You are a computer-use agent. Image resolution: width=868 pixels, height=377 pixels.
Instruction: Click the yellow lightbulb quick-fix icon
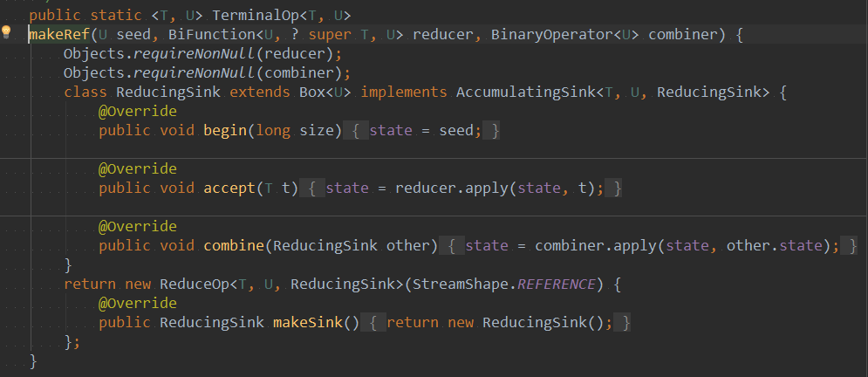(6, 31)
